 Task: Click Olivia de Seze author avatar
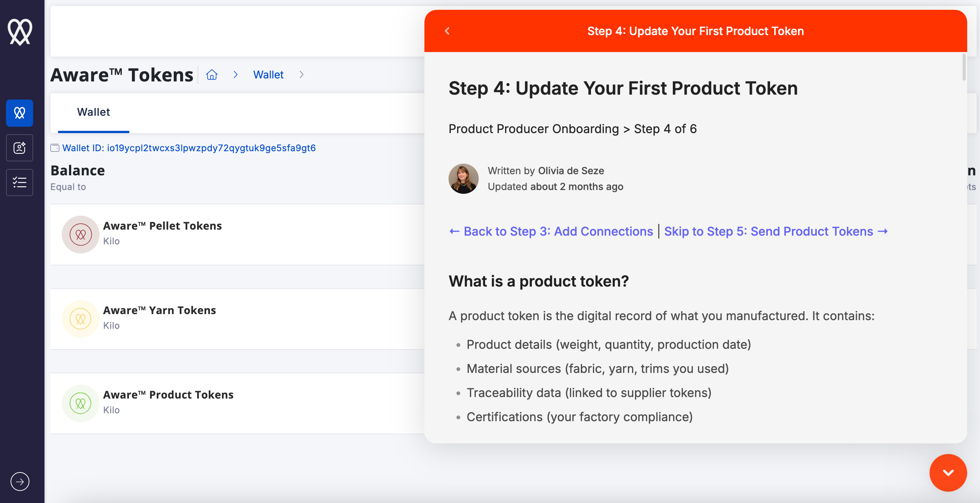(x=463, y=179)
